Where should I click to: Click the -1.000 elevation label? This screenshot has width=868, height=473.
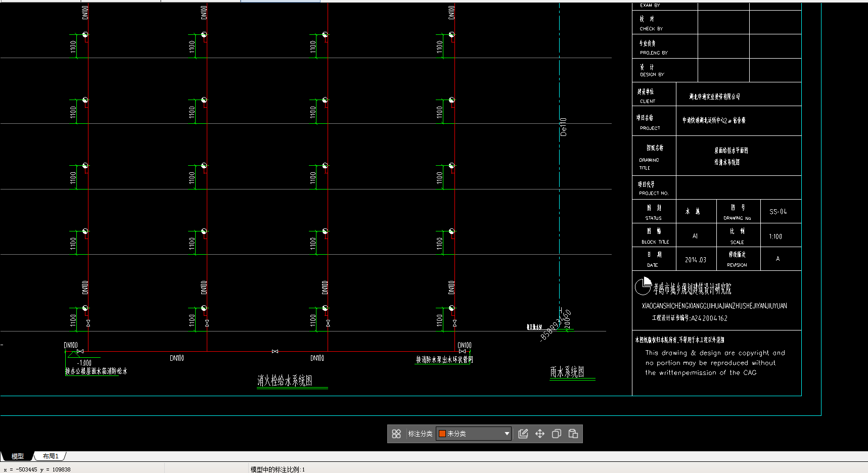pos(84,363)
